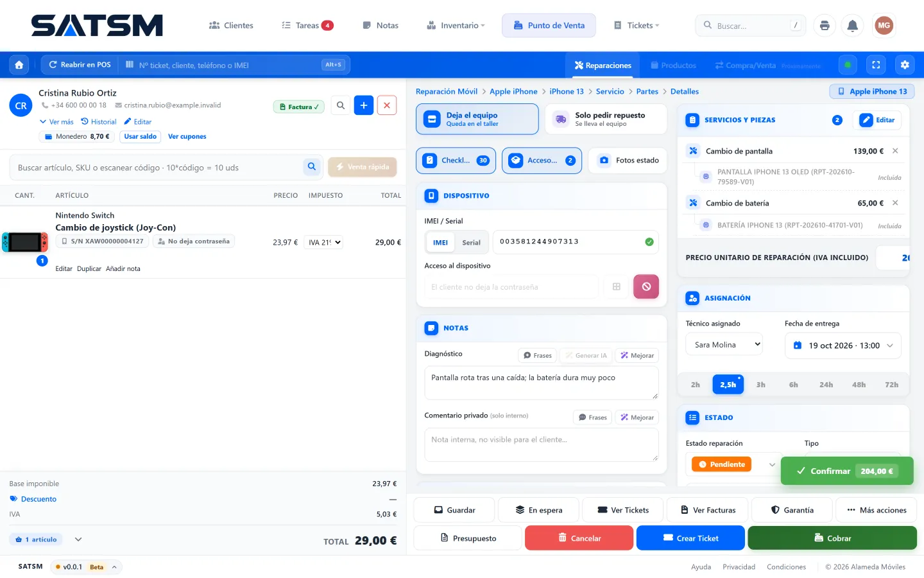The width and height of the screenshot is (924, 578).
Task: Open Inventario menu
Action: click(x=456, y=26)
